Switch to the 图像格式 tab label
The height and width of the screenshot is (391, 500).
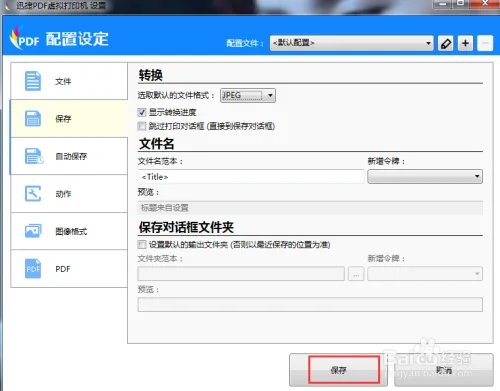[71, 231]
